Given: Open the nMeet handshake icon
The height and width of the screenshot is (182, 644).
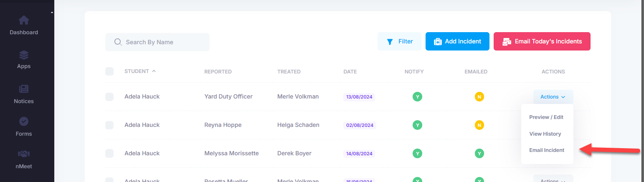Looking at the screenshot, I should (24, 154).
